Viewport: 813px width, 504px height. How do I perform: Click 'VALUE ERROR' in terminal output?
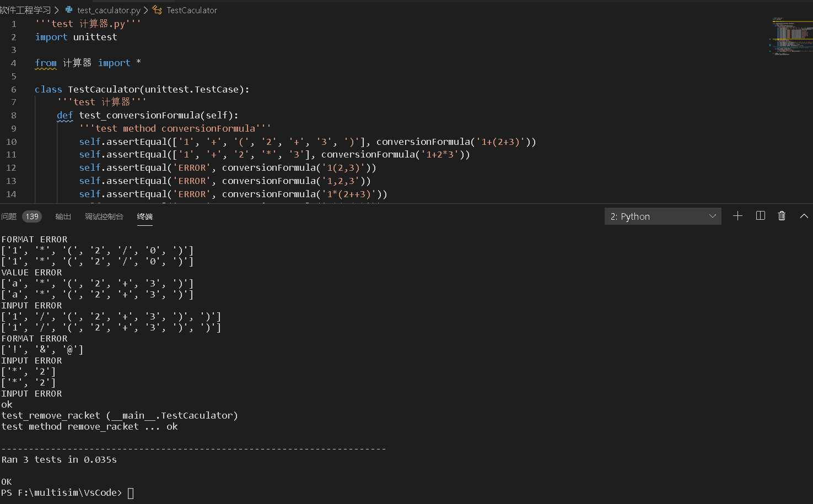(31, 273)
